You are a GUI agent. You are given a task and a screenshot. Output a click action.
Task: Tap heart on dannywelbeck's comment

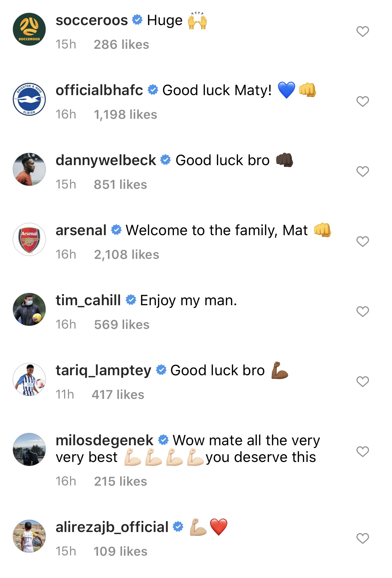pyautogui.click(x=362, y=172)
